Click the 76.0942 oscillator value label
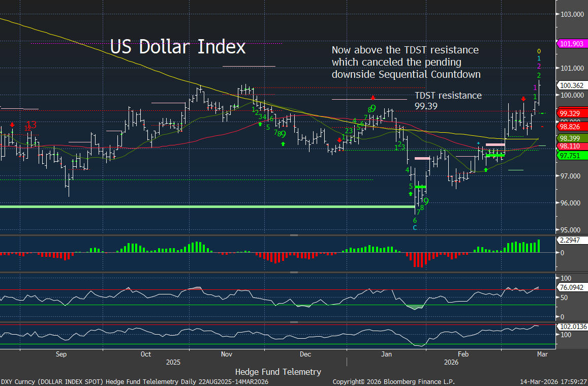Image resolution: width=588 pixels, height=386 pixels. point(571,287)
